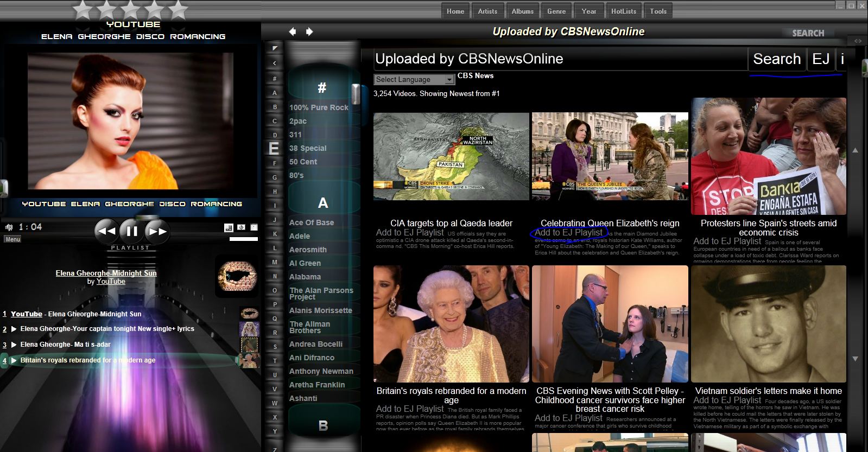Select artist 2pac
This screenshot has width=868, height=452.
[297, 121]
